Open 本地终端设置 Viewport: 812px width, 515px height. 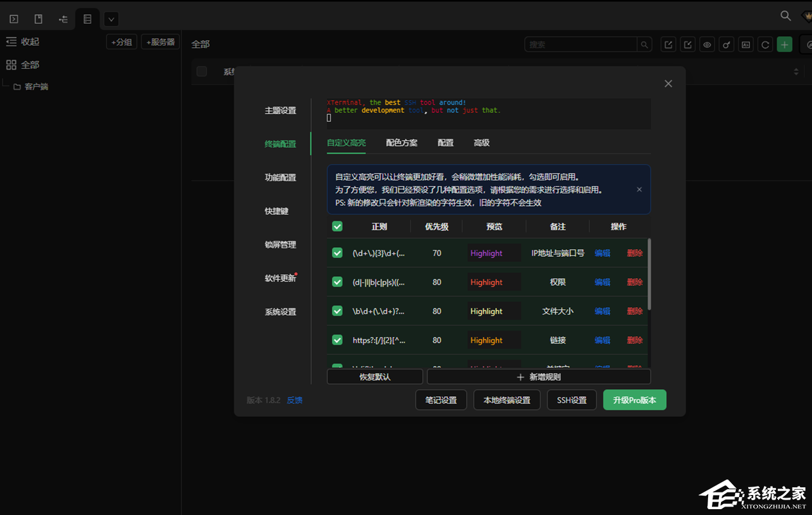[x=507, y=400]
